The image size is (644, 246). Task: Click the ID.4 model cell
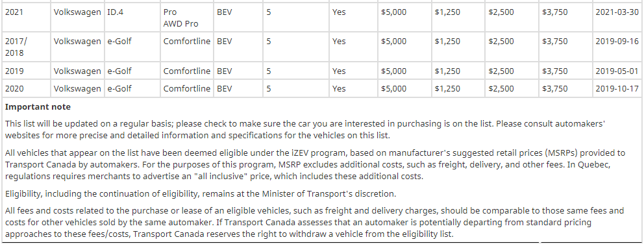click(132, 18)
